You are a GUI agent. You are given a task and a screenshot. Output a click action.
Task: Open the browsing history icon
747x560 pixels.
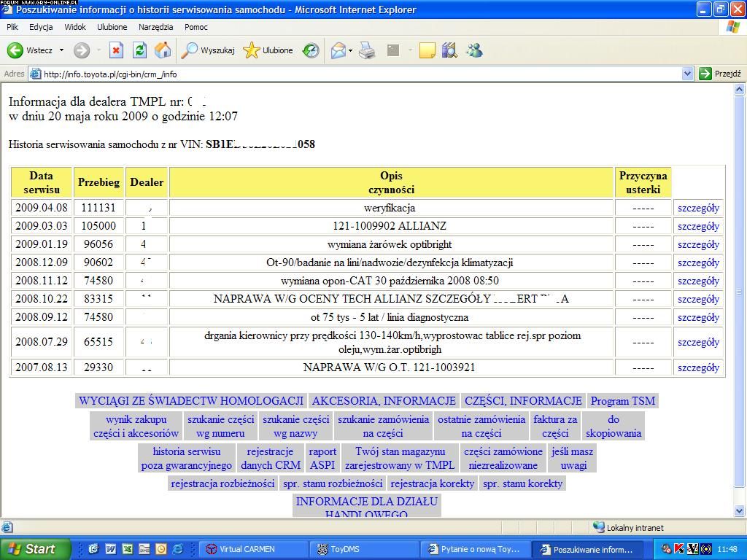coord(311,50)
